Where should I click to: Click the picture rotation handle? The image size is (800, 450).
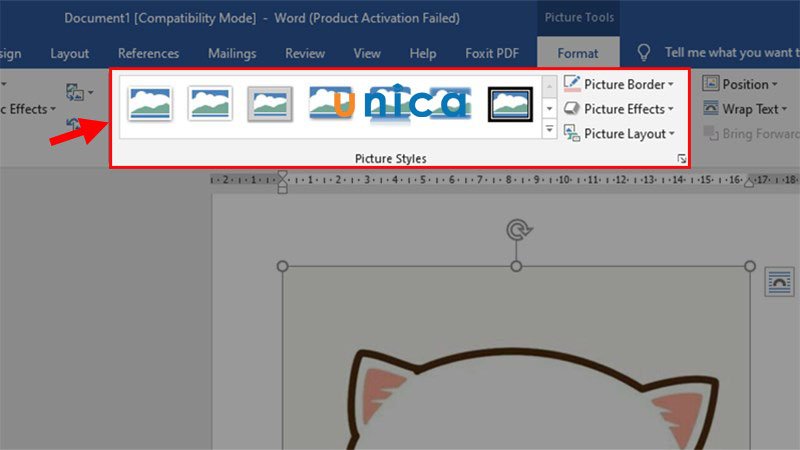[x=518, y=230]
